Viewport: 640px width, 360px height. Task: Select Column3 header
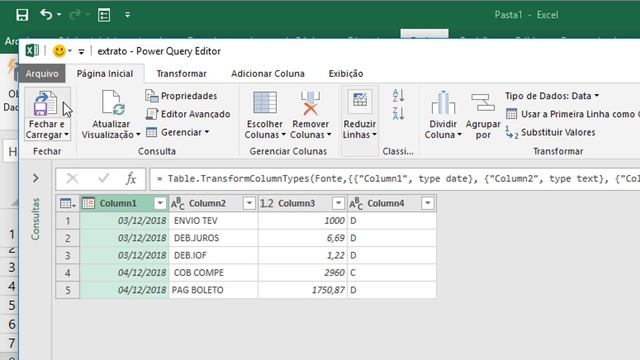(302, 203)
